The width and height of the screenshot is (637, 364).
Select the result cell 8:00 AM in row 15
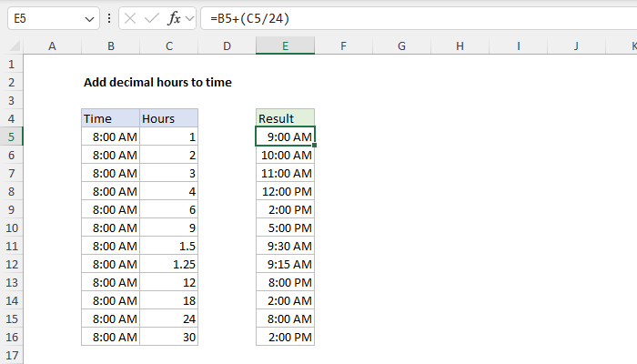click(x=285, y=318)
